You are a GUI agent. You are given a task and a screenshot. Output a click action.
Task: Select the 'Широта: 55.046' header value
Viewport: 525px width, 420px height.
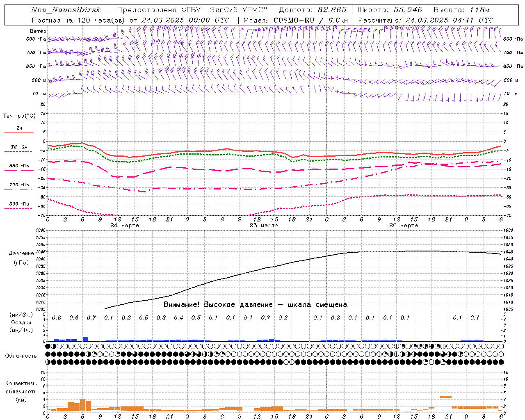tap(390, 10)
